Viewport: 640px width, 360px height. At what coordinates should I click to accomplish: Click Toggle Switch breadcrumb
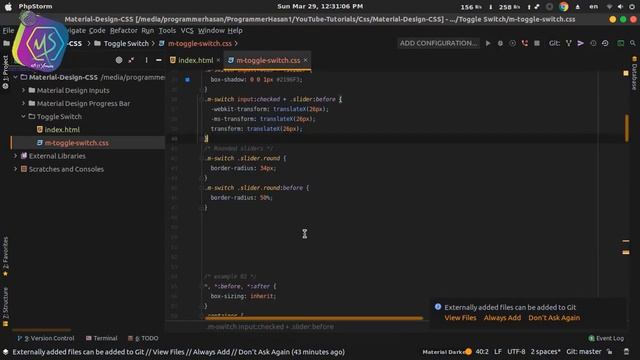(x=126, y=43)
